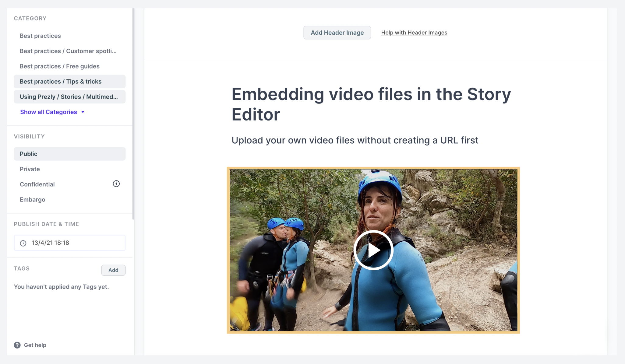
Task: Click the sidebar vertical scrollbar
Action: point(133,113)
